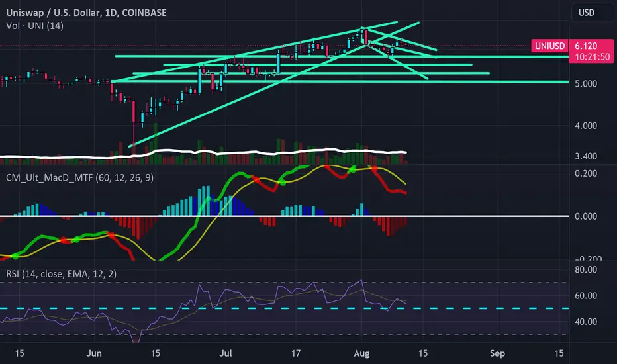Click the 0.200 MACD axis label
This screenshot has height=364, width=617.
[x=585, y=173]
